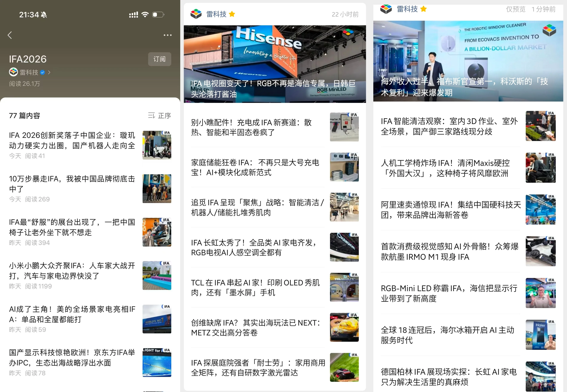Tap the 雷科技 logo in the 22小时前 card
The width and height of the screenshot is (567, 392).
(196, 14)
